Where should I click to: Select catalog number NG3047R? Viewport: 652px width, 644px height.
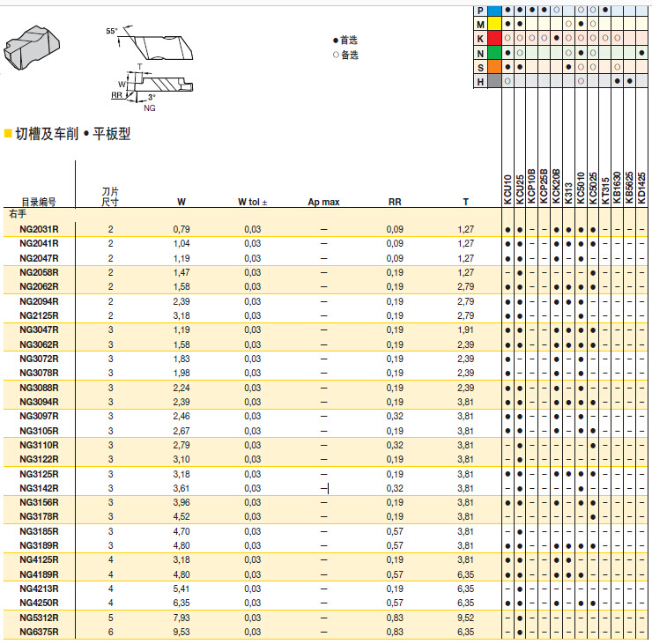39,329
